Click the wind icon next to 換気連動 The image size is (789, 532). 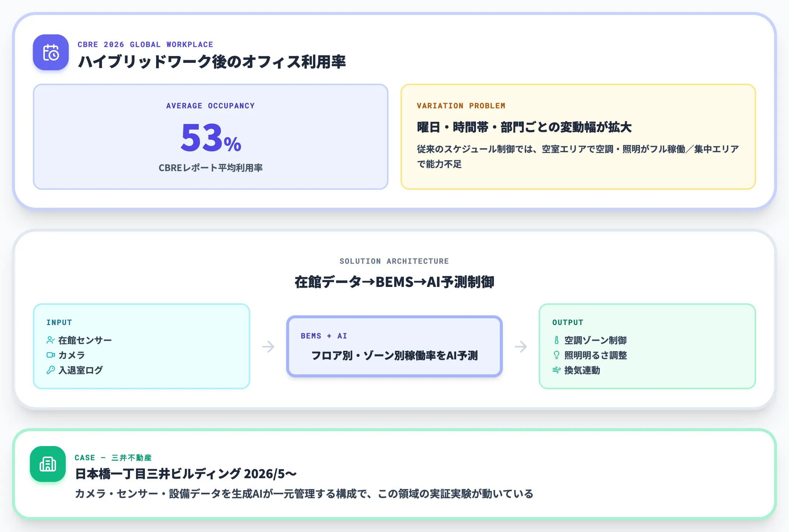556,370
